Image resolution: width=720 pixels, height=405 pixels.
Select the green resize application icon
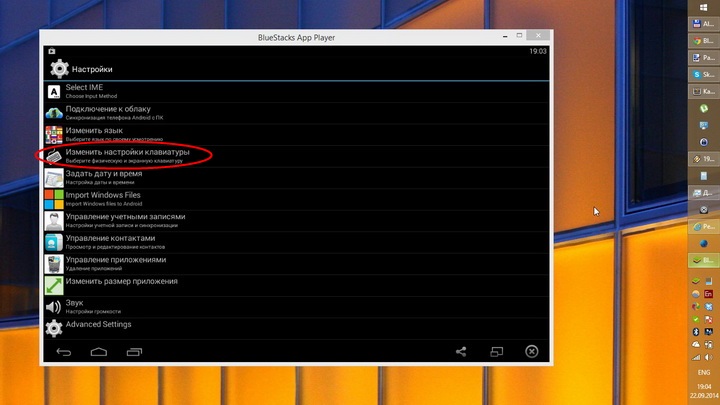tap(54, 285)
